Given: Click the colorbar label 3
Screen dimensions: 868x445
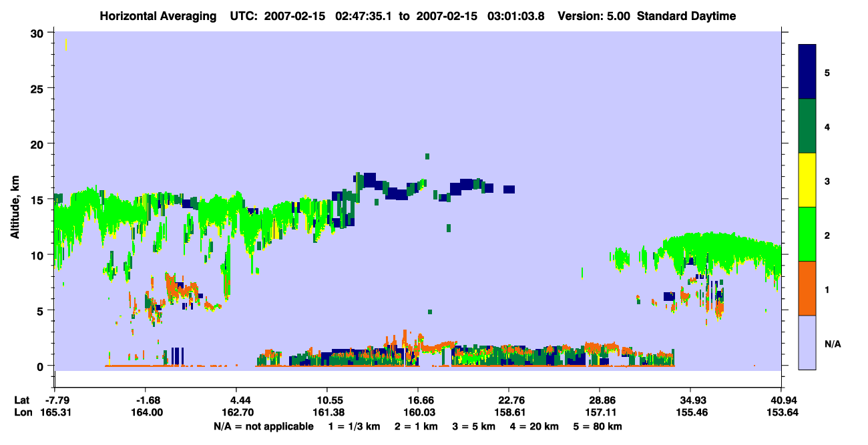Looking at the screenshot, I should [x=827, y=181].
